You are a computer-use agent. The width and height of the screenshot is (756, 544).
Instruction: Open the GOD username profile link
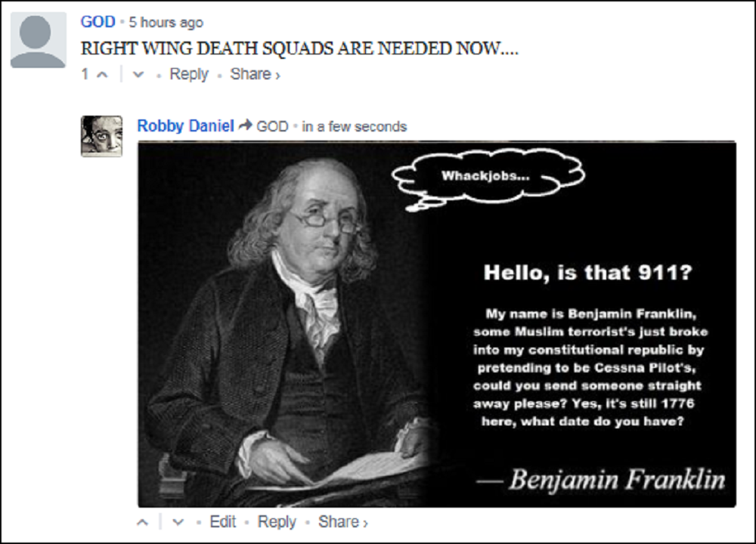(98, 22)
